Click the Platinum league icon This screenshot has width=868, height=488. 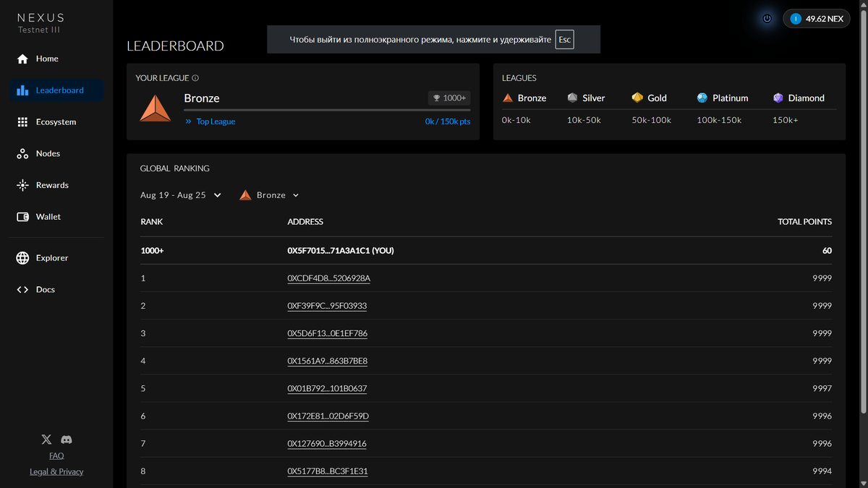[702, 98]
